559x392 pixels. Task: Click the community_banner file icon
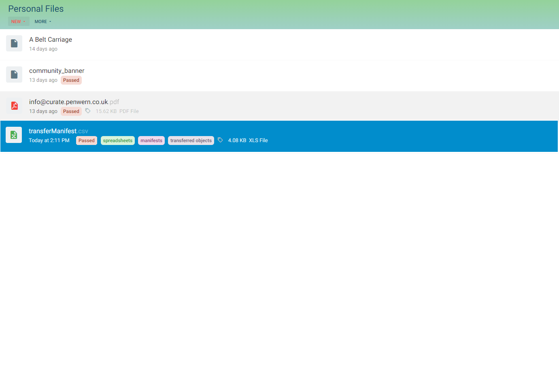pos(14,75)
